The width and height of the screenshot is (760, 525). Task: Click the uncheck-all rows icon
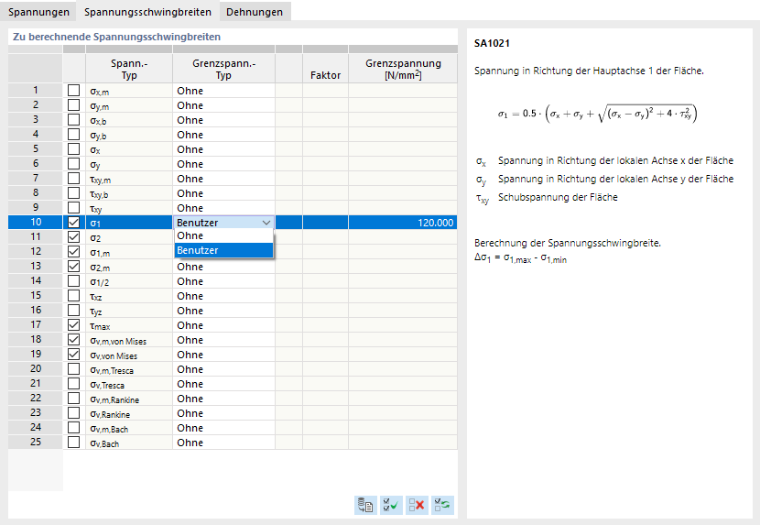pyautogui.click(x=417, y=505)
